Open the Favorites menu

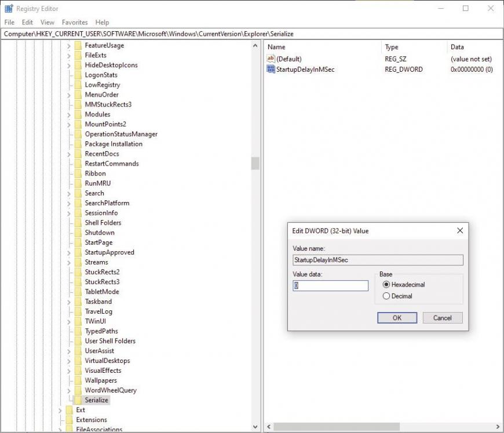click(x=75, y=22)
